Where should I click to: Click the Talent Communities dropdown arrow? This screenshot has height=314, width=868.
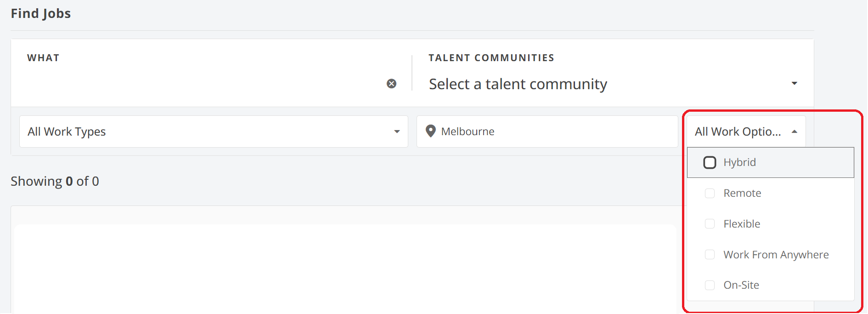coord(794,84)
